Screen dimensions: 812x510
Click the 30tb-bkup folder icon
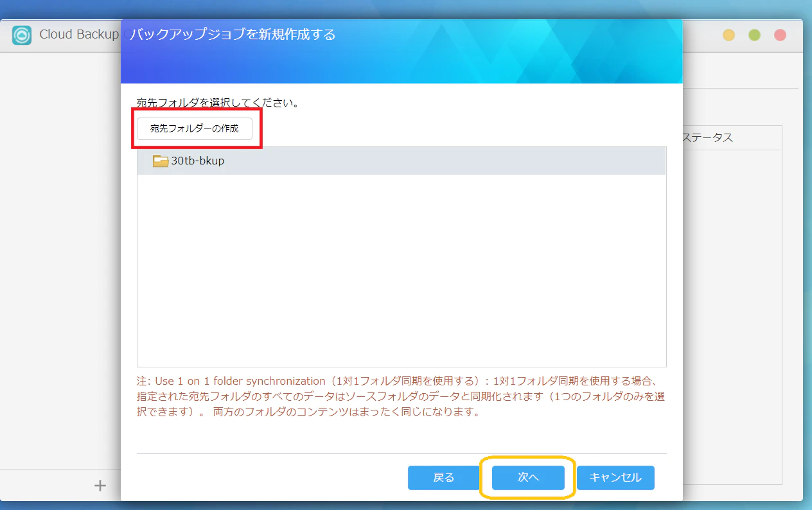pos(161,161)
